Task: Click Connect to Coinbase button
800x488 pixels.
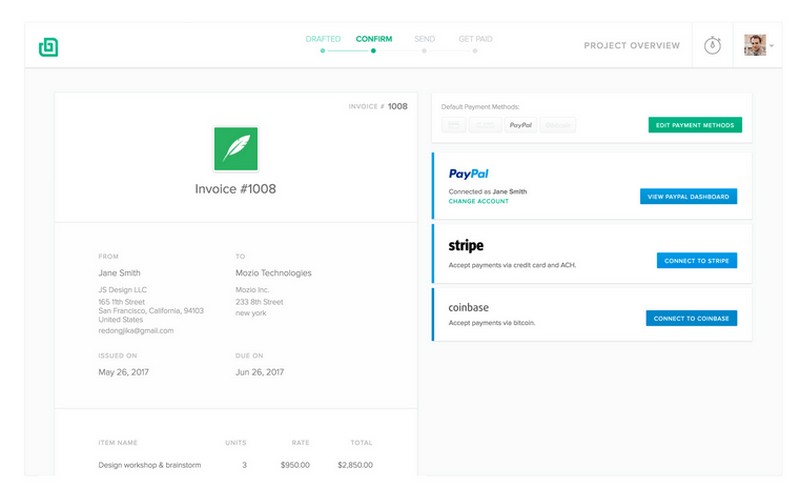Action: tap(691, 318)
